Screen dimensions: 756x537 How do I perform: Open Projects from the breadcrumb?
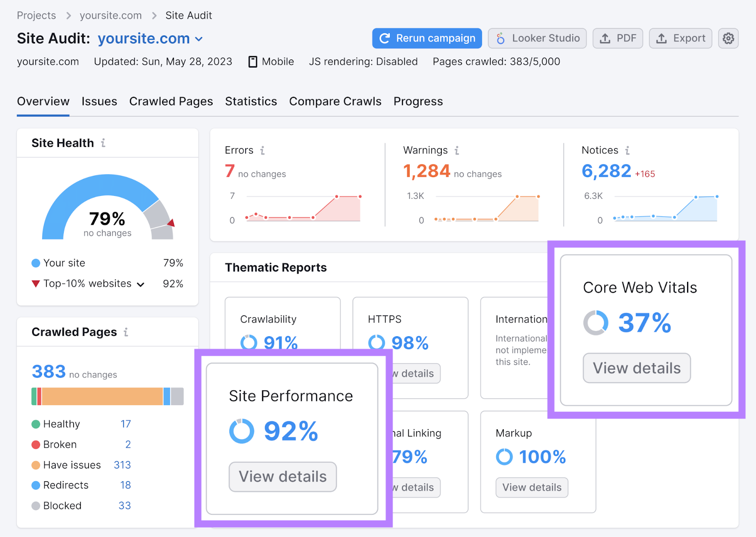click(x=36, y=15)
